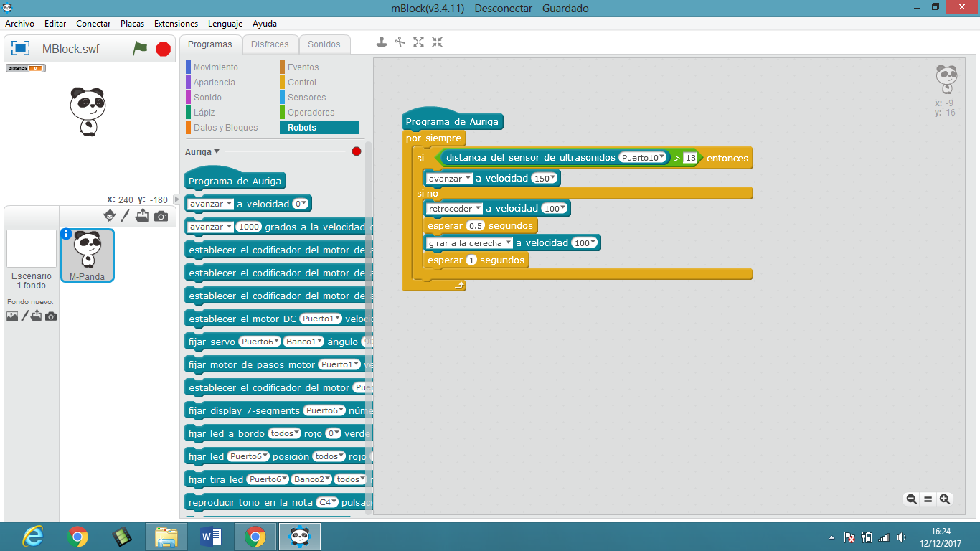980x551 pixels.
Task: Take a backdrop photo under Fondo nuevo
Action: tap(51, 316)
